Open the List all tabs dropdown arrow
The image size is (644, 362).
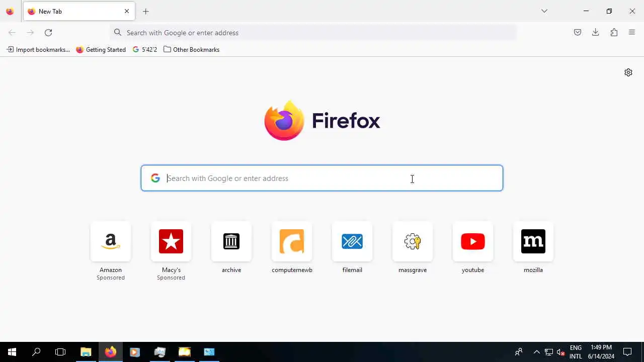pos(544,11)
